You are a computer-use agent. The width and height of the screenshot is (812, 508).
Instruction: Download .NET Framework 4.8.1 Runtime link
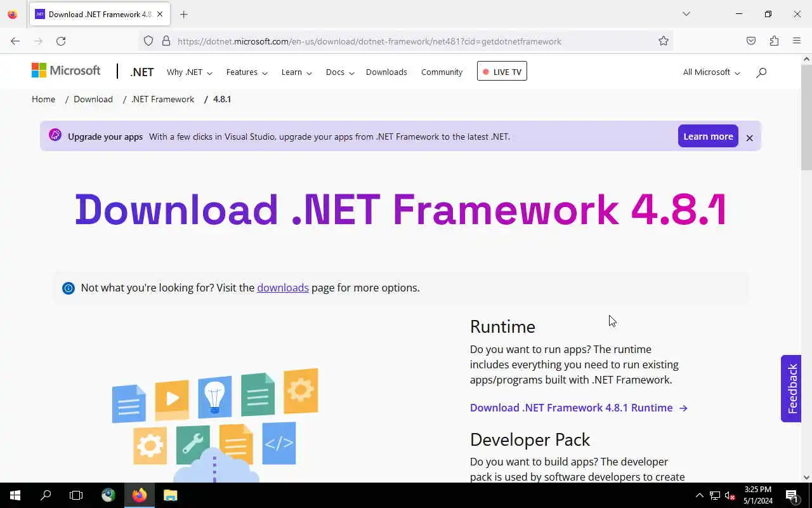(579, 408)
